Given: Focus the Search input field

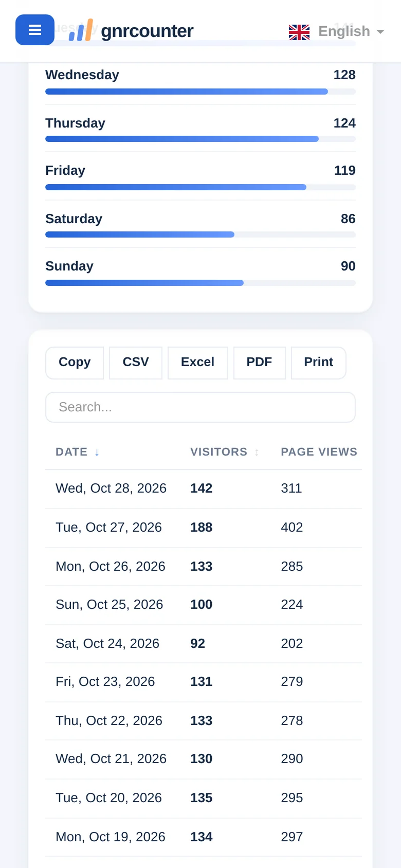Looking at the screenshot, I should [x=200, y=407].
